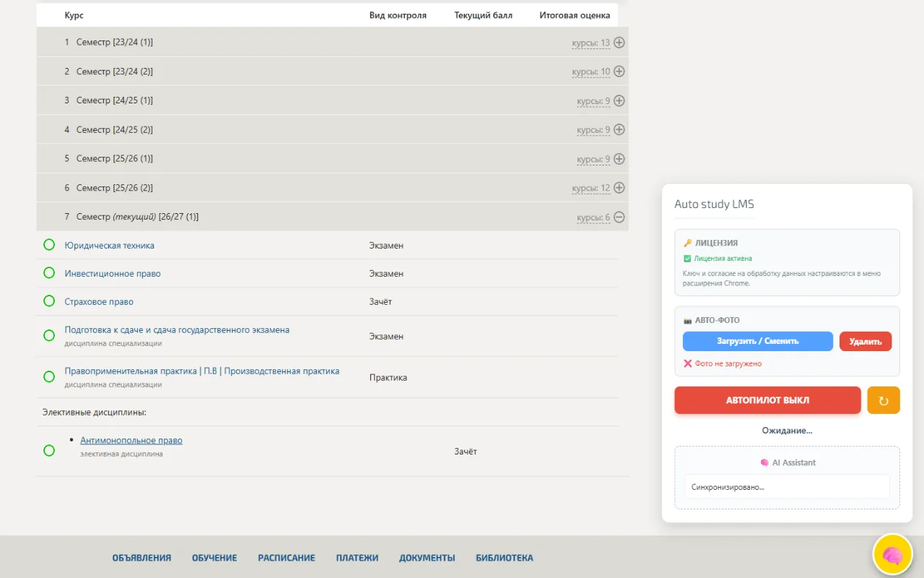The image size is (924, 578).
Task: Click the red cross by Фото не загружено
Action: tap(687, 363)
